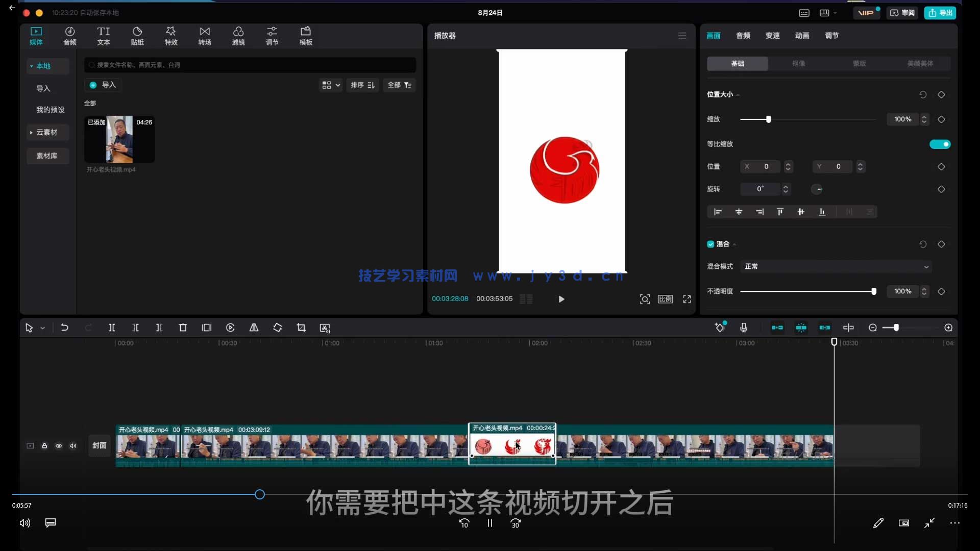The height and width of the screenshot is (551, 980).
Task: Click the delete clip trash icon
Action: 183,328
